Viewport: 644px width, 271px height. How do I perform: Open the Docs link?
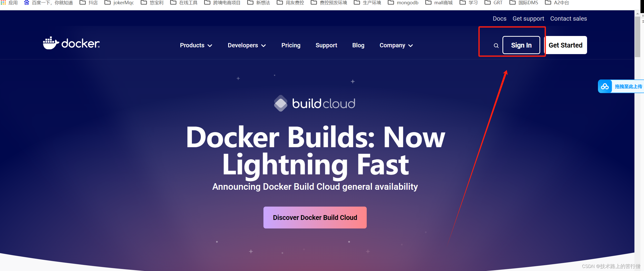point(499,19)
